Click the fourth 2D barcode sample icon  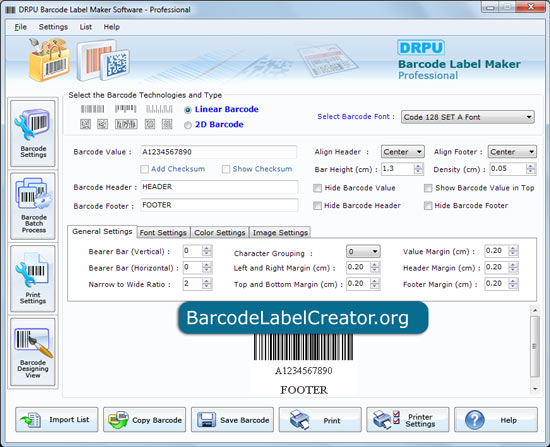pos(150,124)
